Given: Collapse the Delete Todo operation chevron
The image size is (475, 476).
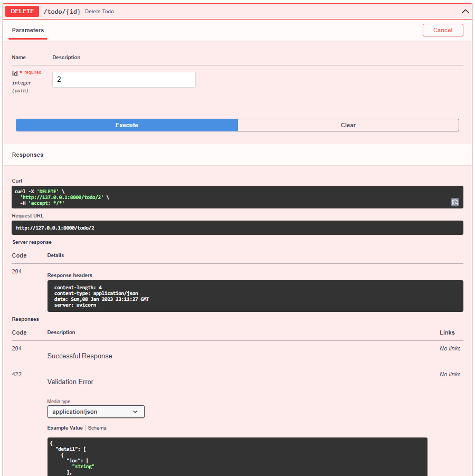Looking at the screenshot, I should pos(464,12).
